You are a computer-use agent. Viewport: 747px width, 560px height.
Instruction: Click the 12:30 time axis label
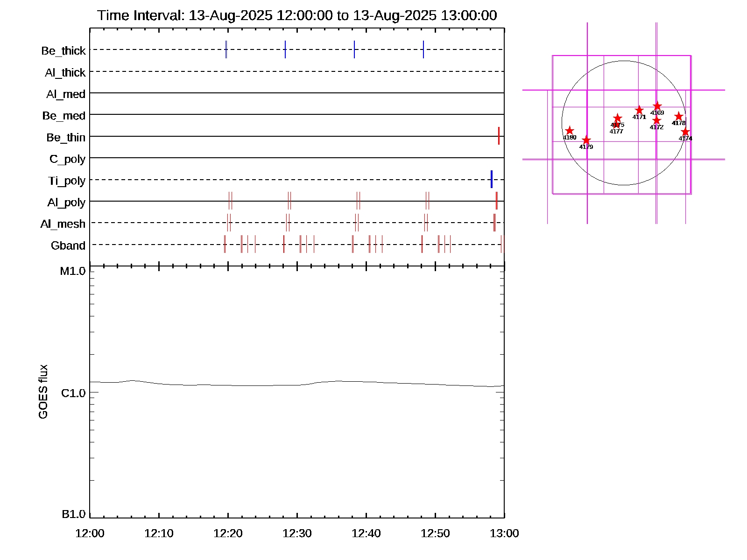[297, 533]
